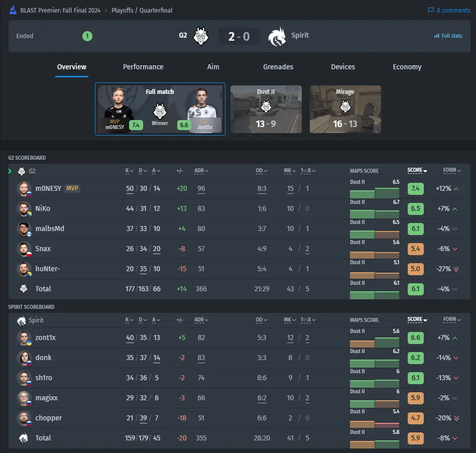Open the Performance tab
This screenshot has height=453, width=476.
pyautogui.click(x=143, y=67)
